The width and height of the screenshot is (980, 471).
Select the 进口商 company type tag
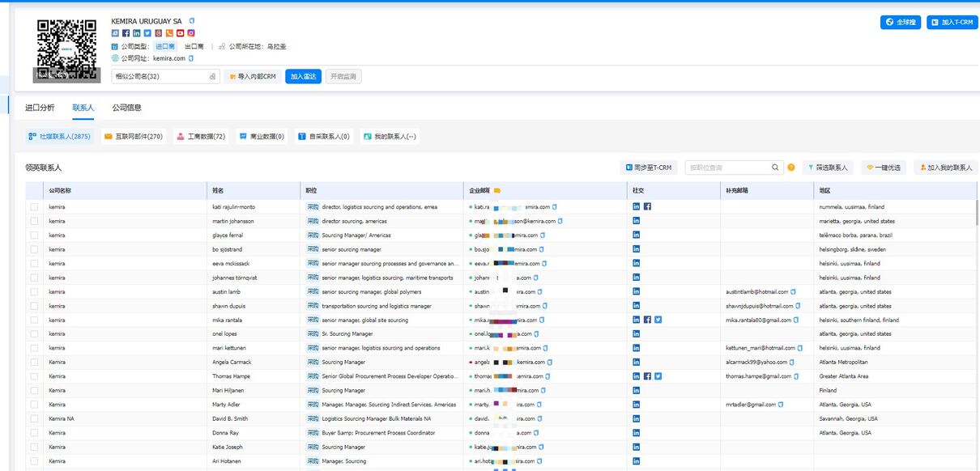(165, 47)
